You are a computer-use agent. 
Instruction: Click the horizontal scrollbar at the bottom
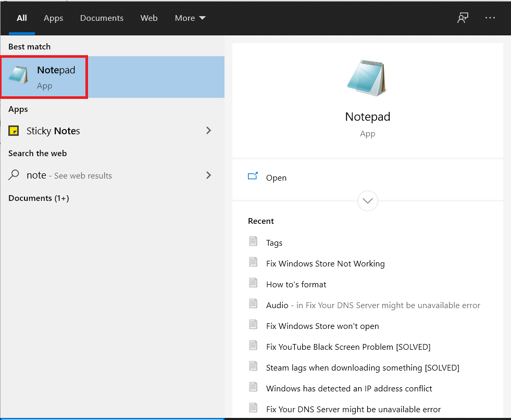pyautogui.click(x=112, y=418)
